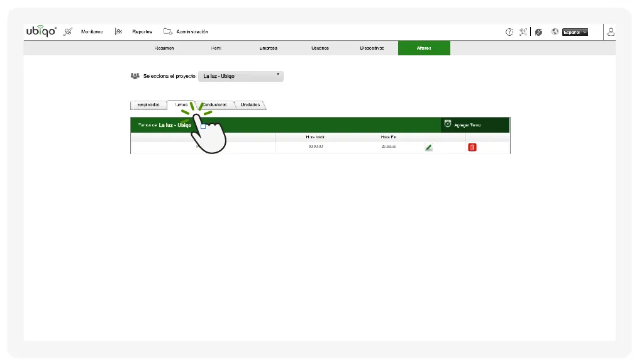Switch to the Resumen tab
639x364 pixels.
[164, 48]
